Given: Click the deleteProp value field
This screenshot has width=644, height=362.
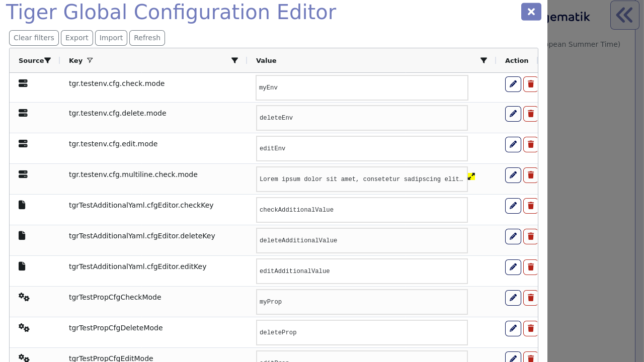Looking at the screenshot, I should (x=362, y=332).
